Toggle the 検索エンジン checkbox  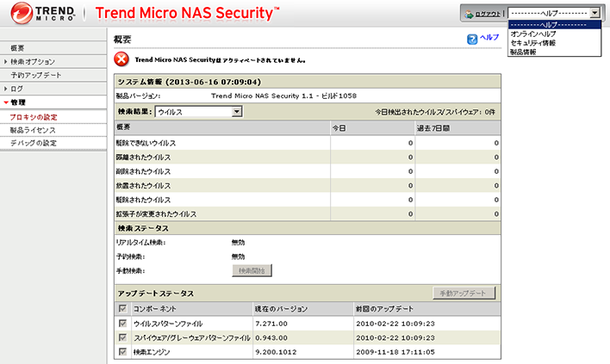pyautogui.click(x=122, y=352)
